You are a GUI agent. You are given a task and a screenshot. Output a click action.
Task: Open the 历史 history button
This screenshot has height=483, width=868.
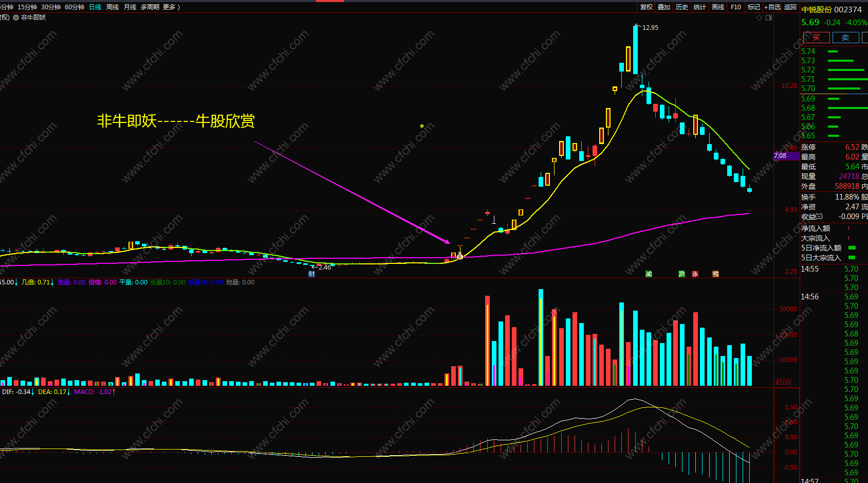point(682,7)
